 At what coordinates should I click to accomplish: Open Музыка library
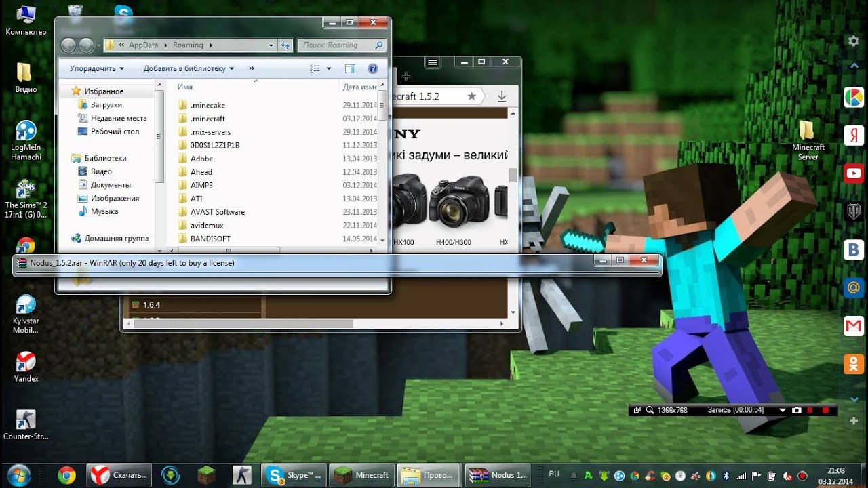tap(104, 211)
